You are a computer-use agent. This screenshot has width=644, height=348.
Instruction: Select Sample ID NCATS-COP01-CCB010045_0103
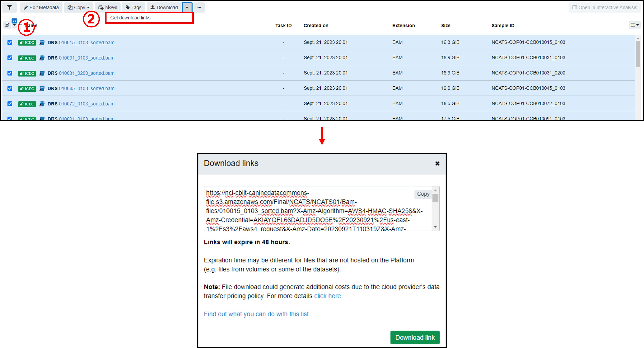coord(528,88)
